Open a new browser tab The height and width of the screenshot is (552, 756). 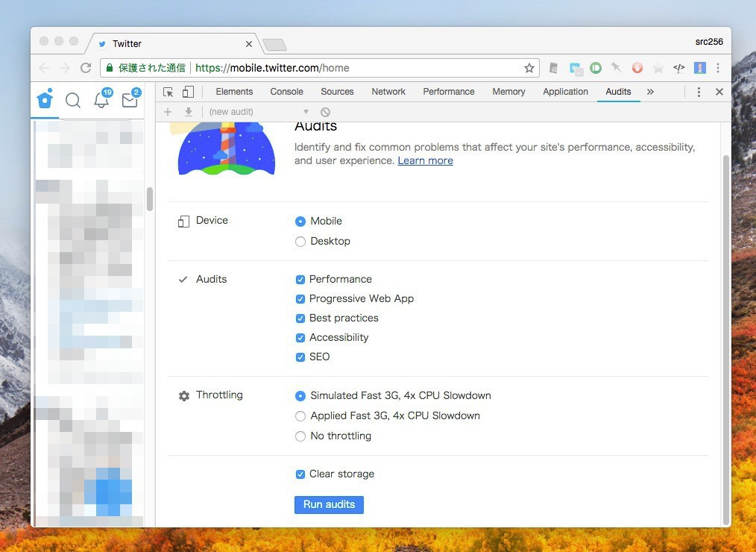tap(275, 45)
